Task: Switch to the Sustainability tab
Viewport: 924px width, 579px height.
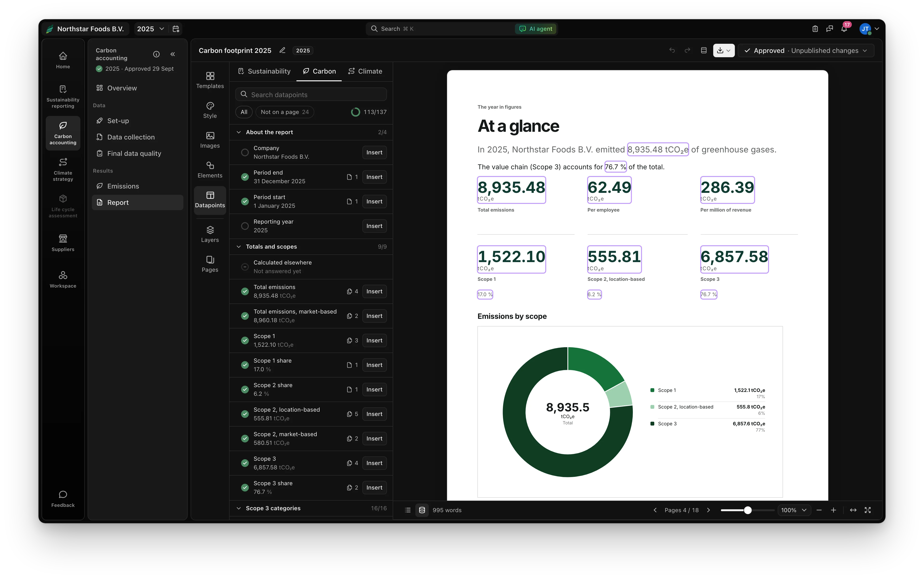Action: pyautogui.click(x=264, y=71)
